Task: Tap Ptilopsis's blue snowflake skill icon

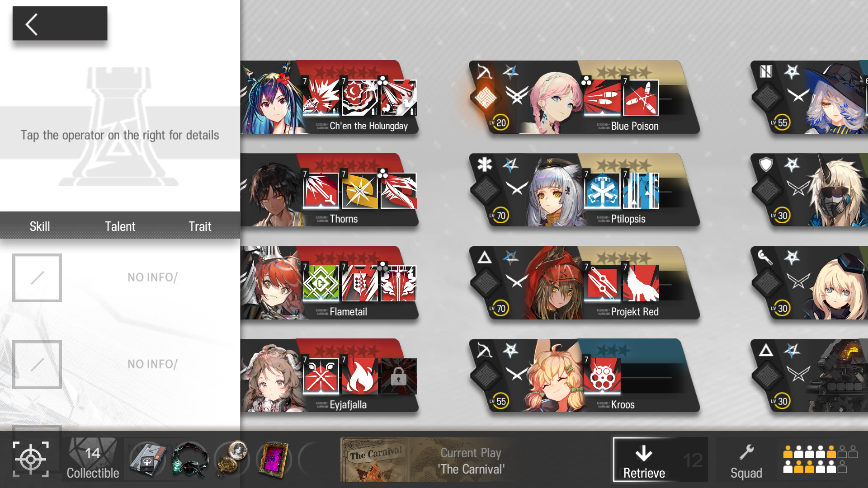Action: click(x=602, y=191)
